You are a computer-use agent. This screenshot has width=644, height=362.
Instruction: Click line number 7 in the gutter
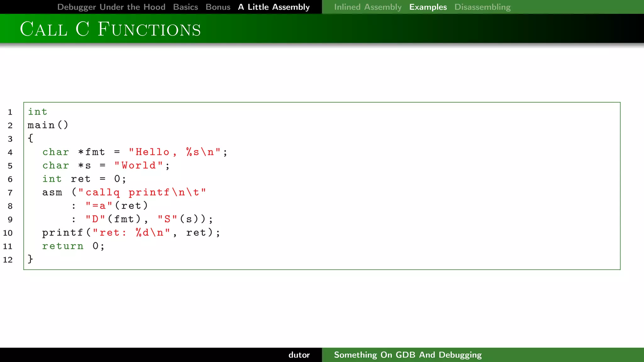coord(10,193)
